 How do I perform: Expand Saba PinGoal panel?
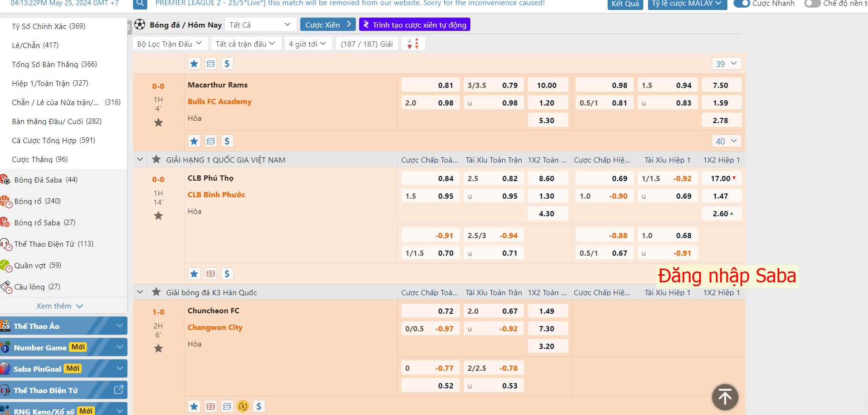point(64,369)
